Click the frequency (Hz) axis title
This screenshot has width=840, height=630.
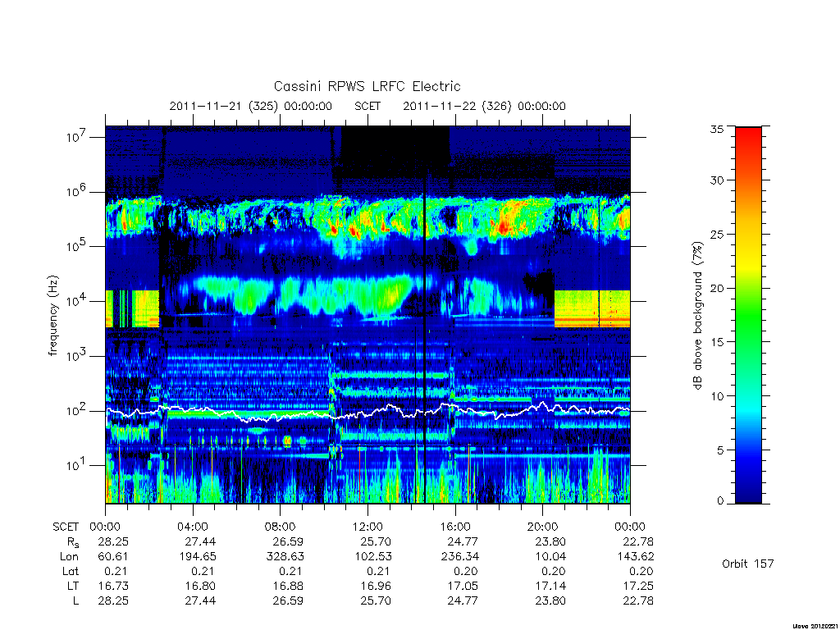52,316
